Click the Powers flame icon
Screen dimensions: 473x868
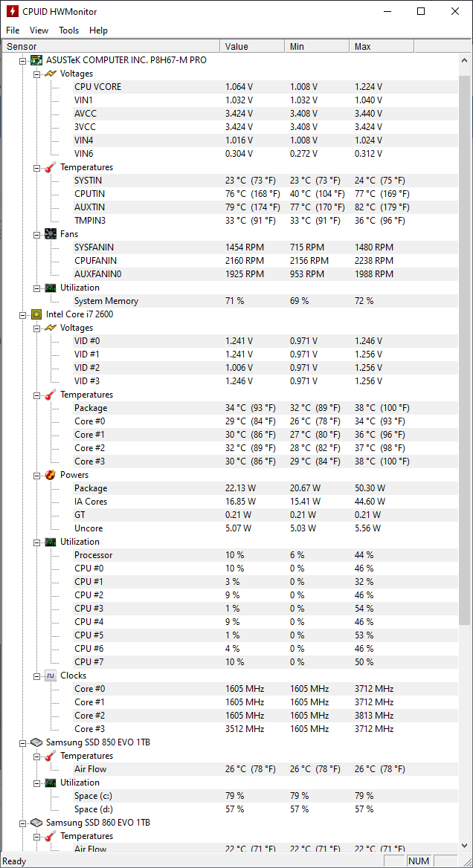pos(51,475)
